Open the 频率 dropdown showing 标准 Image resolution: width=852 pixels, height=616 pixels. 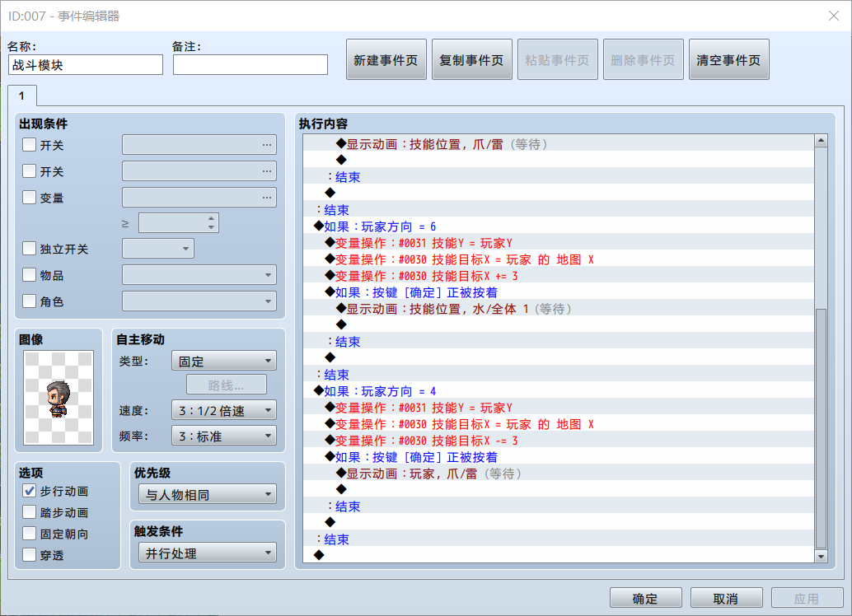click(224, 436)
